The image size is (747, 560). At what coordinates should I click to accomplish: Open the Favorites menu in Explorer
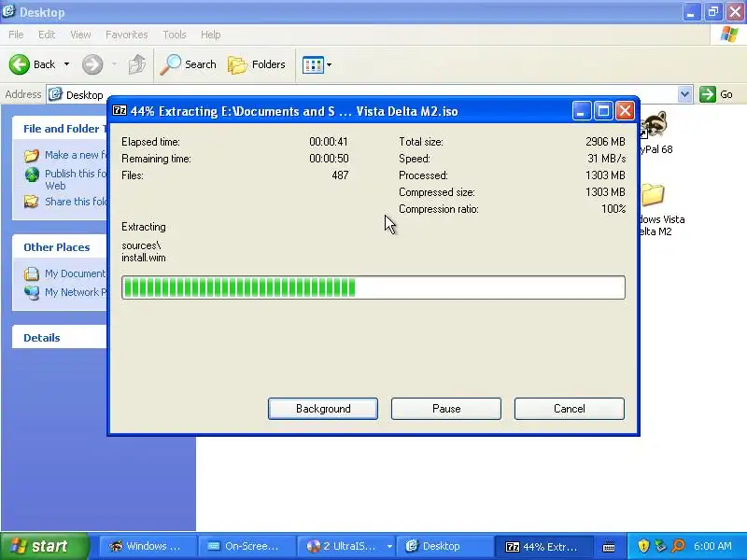pos(126,35)
